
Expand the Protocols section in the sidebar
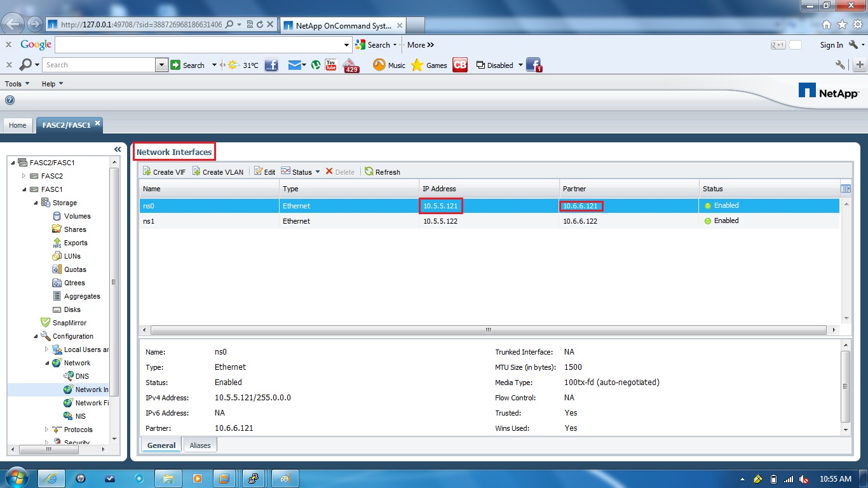pos(46,430)
